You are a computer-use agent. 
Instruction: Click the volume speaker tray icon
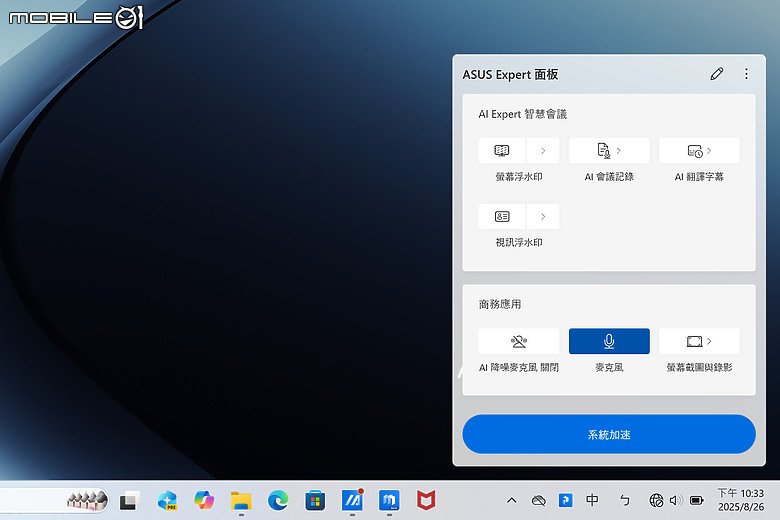[676, 500]
